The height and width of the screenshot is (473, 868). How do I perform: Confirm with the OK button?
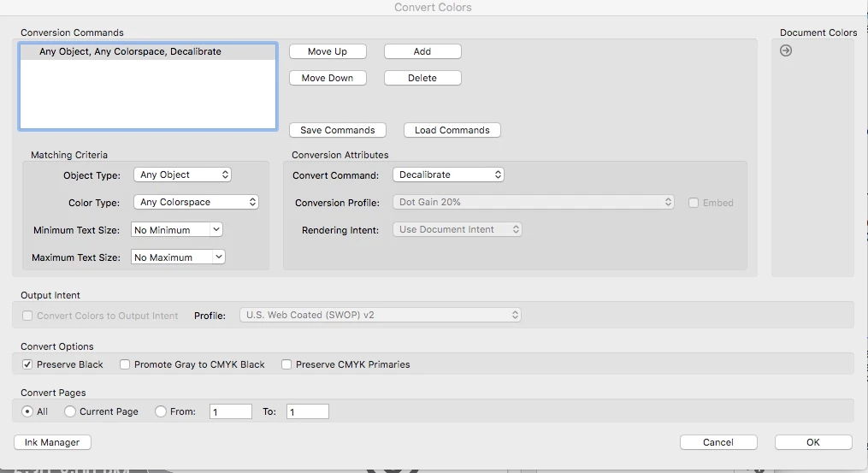pyautogui.click(x=813, y=442)
